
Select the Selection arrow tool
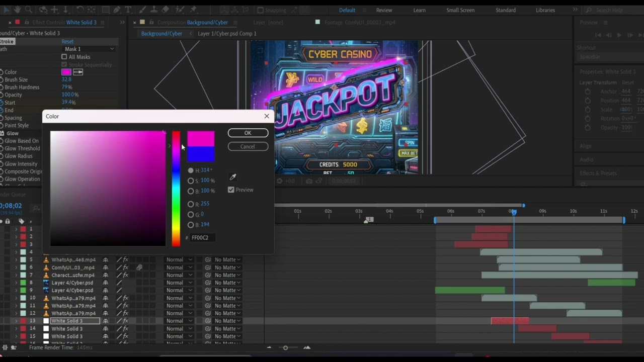(x=7, y=10)
